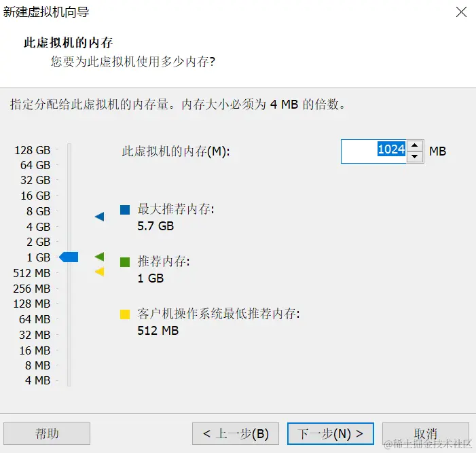Select the 16 GB scale label

(x=35, y=196)
